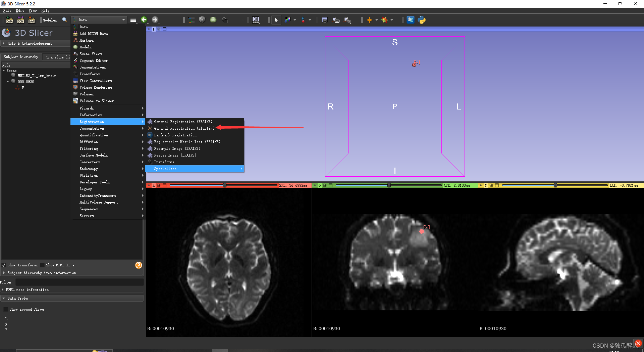This screenshot has width=644, height=352.
Task: Click the place markup point icon
Action: pyautogui.click(x=303, y=20)
